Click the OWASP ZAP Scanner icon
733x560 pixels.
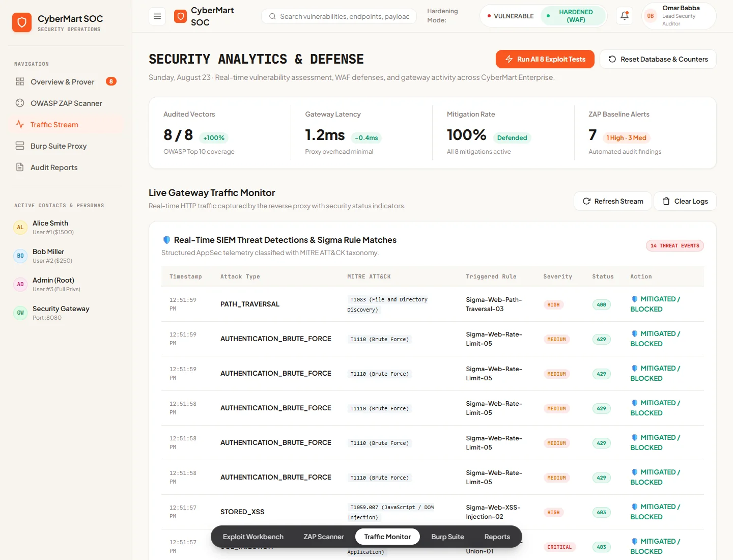pos(20,103)
